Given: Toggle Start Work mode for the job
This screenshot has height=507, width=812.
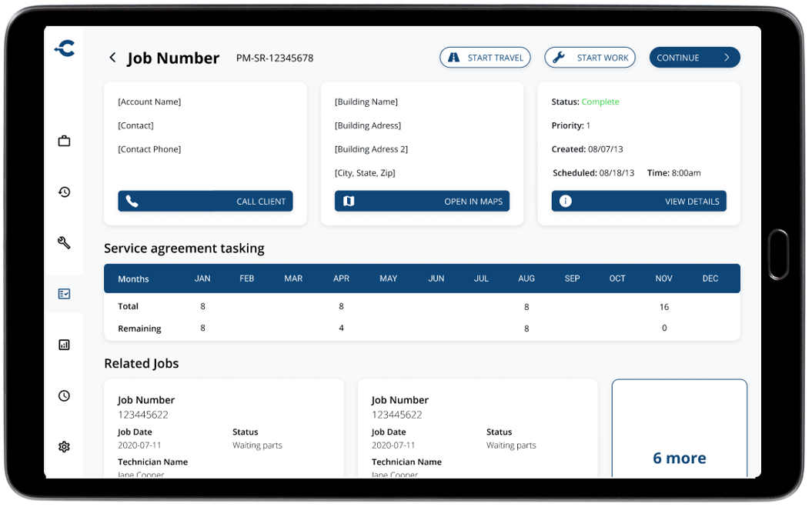Looking at the screenshot, I should (590, 57).
